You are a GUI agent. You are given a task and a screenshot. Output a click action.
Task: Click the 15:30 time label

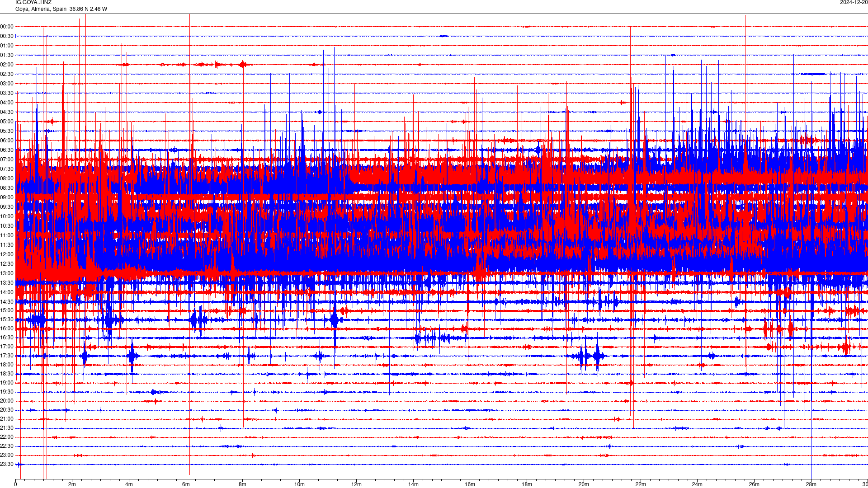tap(7, 319)
